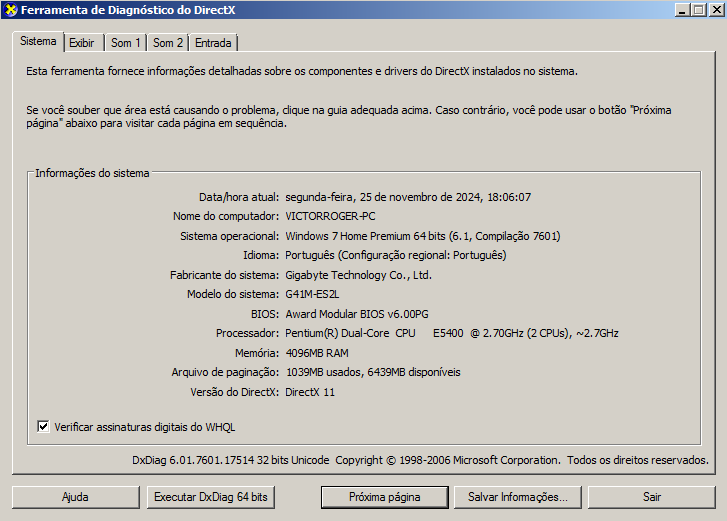Go to Próxima página

click(384, 497)
